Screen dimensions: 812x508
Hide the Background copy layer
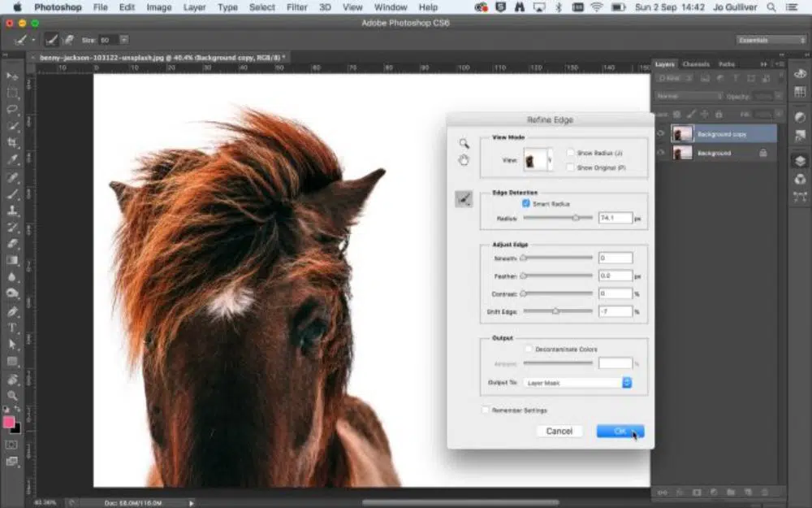(x=660, y=134)
